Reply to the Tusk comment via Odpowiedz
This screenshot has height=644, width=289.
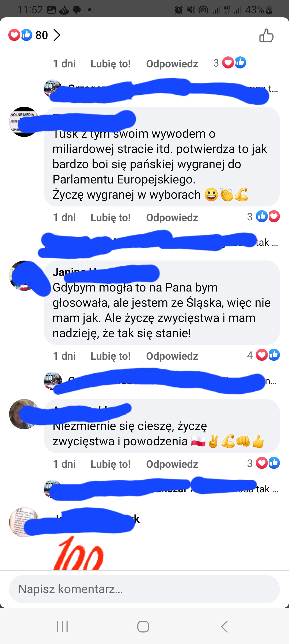[172, 218]
